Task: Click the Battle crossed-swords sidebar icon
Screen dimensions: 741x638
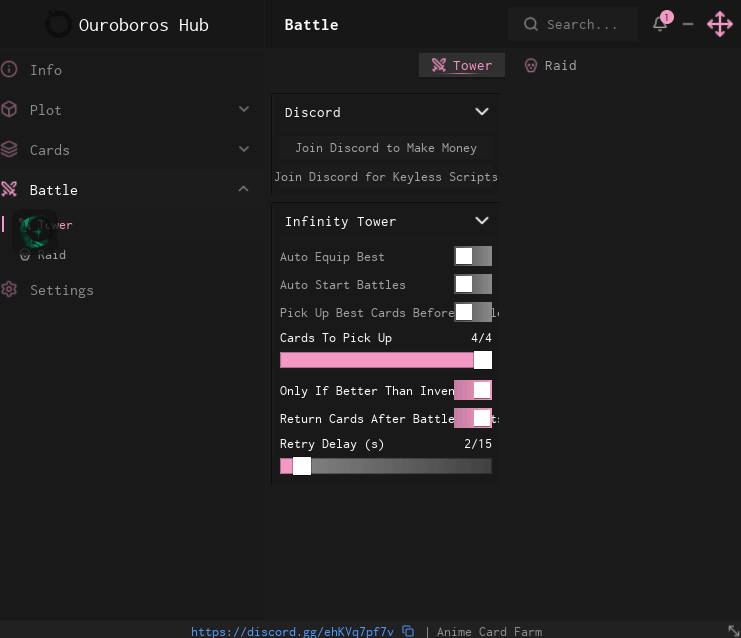Action: pyautogui.click(x=9, y=190)
